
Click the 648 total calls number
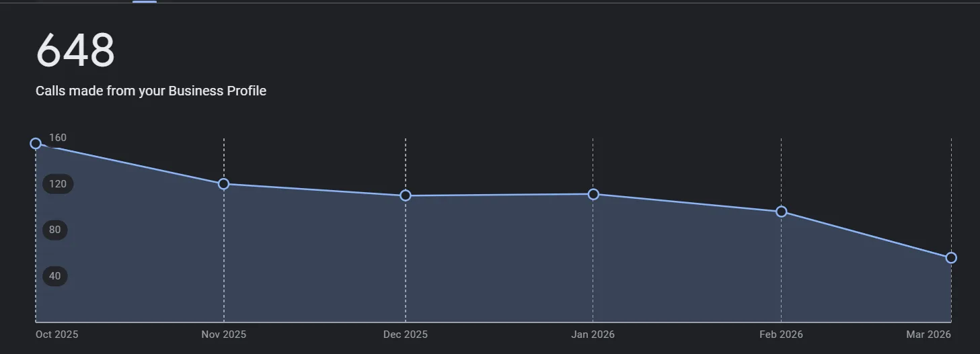pos(75,50)
